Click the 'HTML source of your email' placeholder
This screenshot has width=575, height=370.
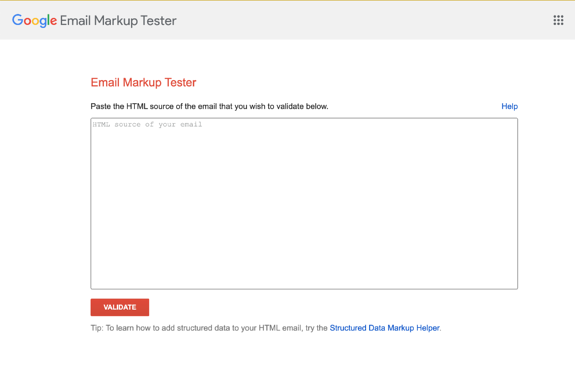click(147, 125)
